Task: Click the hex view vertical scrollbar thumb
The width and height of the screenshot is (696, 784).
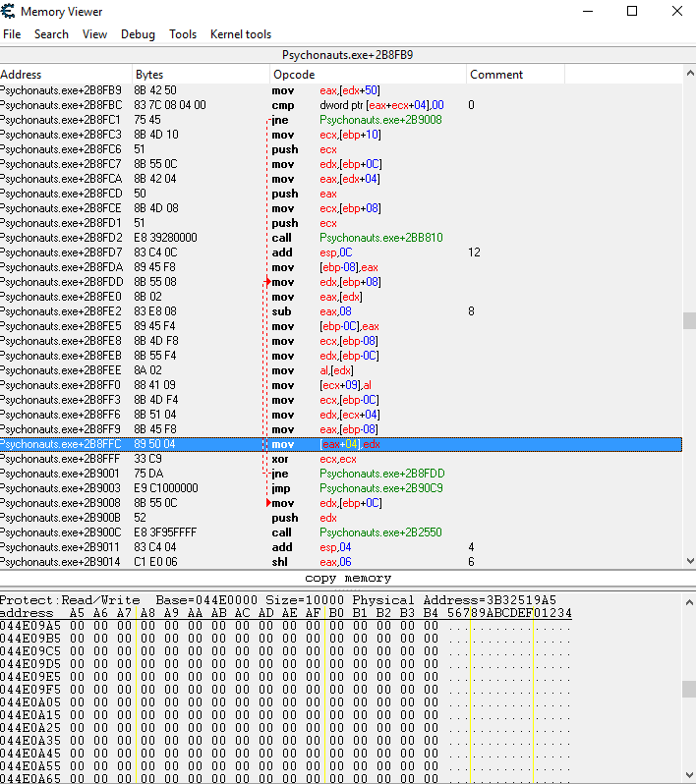Action: click(x=689, y=689)
